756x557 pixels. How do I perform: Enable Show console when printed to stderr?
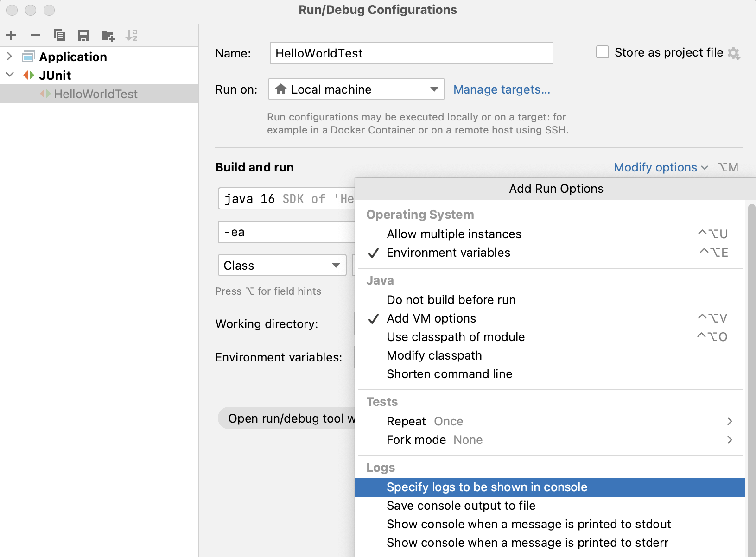(x=550, y=543)
